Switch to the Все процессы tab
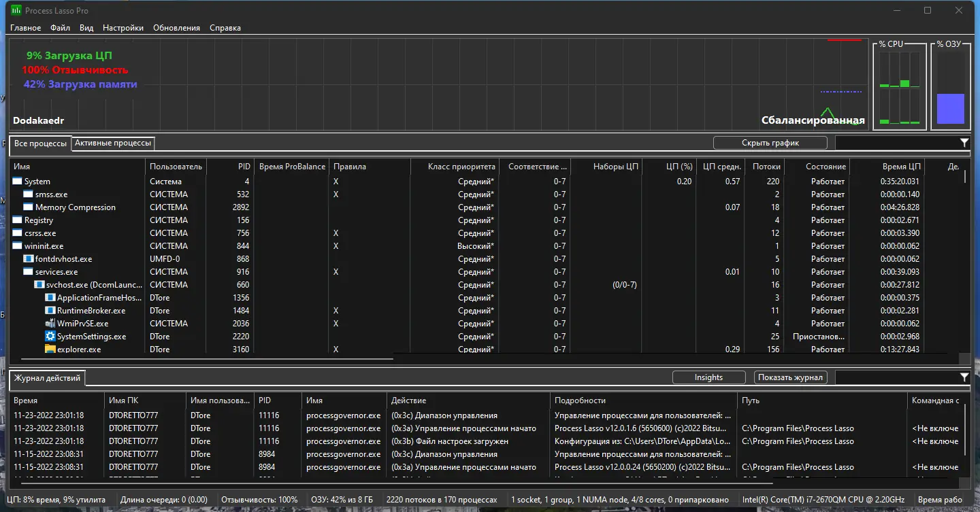 click(41, 143)
